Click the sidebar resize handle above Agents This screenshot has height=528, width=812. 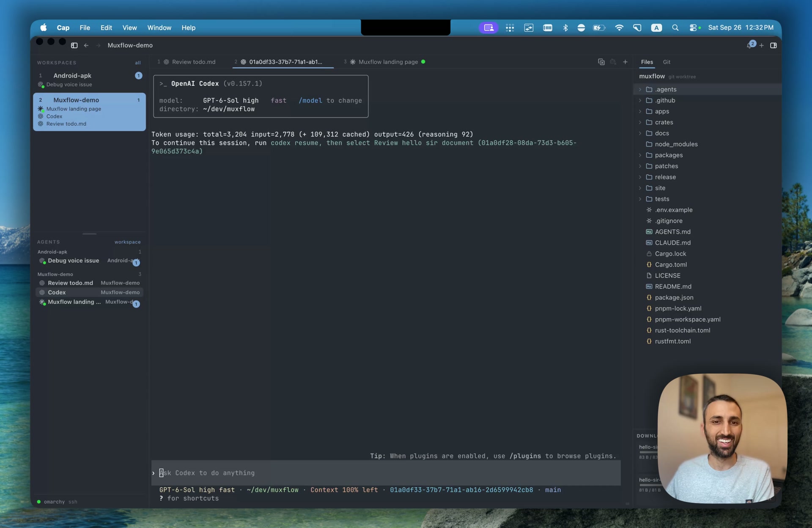(89, 234)
